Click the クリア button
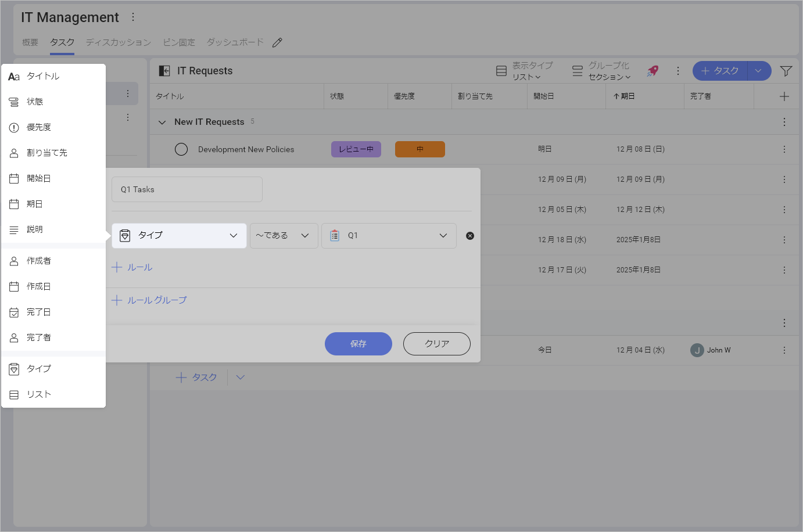Image resolution: width=803 pixels, height=532 pixels. click(437, 344)
